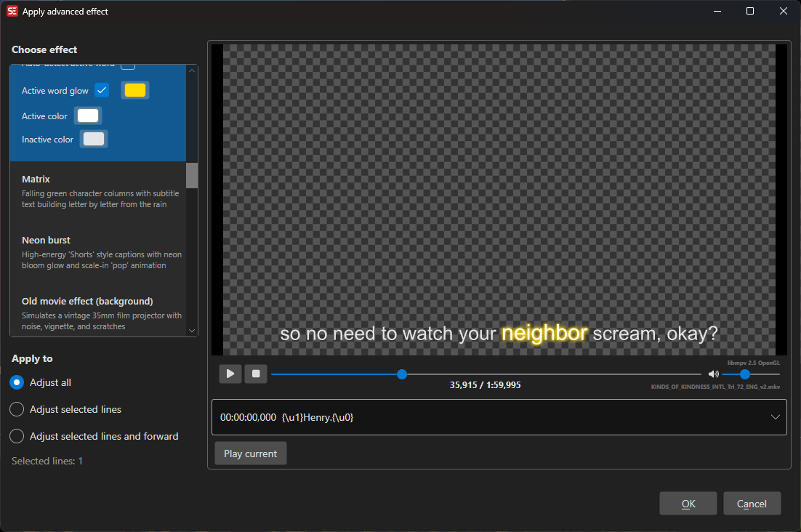This screenshot has width=801, height=532.
Task: Select the Matrix effect in the list
Action: tap(98, 191)
